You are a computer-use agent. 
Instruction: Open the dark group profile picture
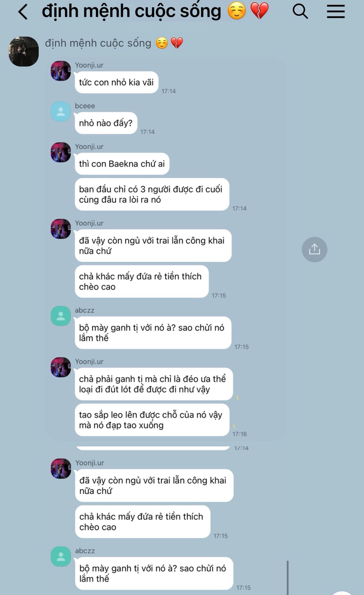[x=24, y=51]
